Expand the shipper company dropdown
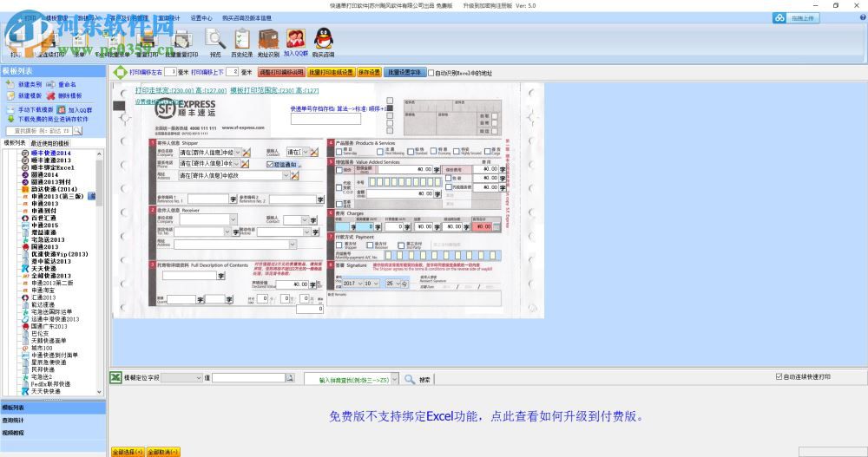Viewport: 868px width, 457px height. point(238,152)
